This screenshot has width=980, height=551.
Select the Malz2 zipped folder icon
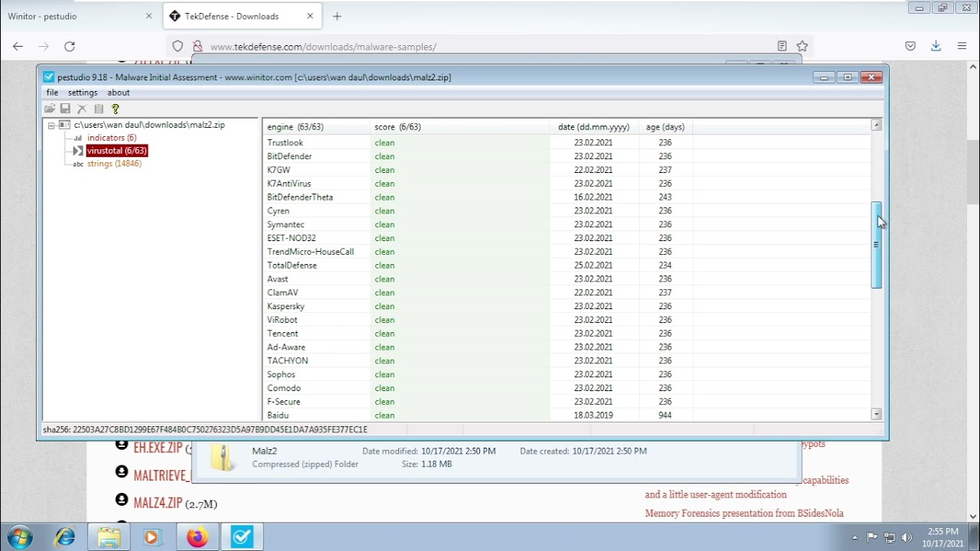[224, 457]
